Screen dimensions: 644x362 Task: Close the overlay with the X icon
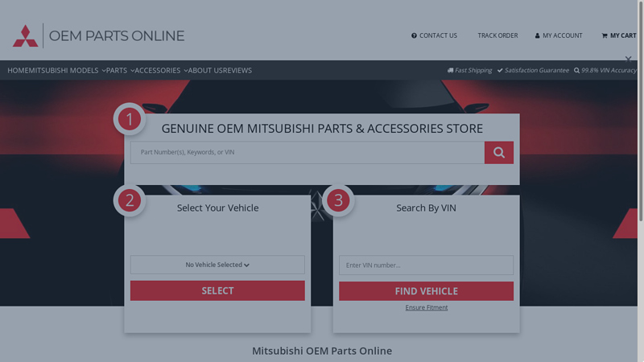tap(628, 59)
